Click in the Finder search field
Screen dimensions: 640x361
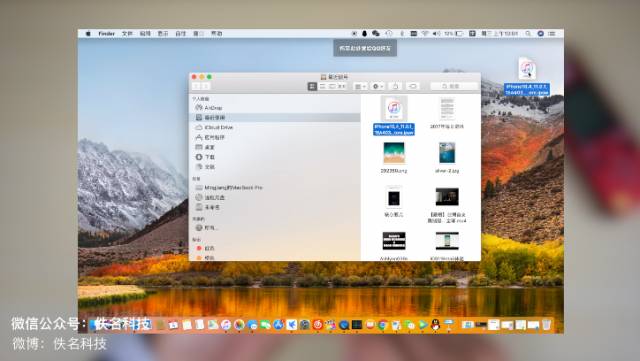(454, 86)
